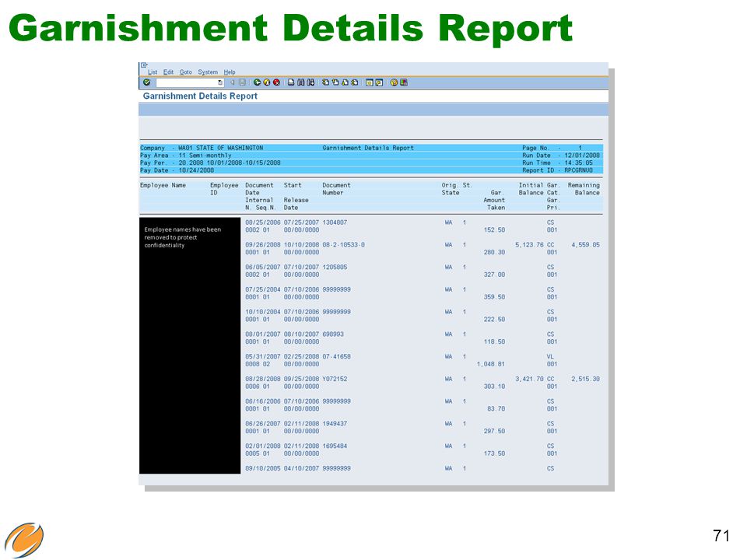Click 'WA01 STATE OF WASHINGTON' company text

[x=220, y=148]
